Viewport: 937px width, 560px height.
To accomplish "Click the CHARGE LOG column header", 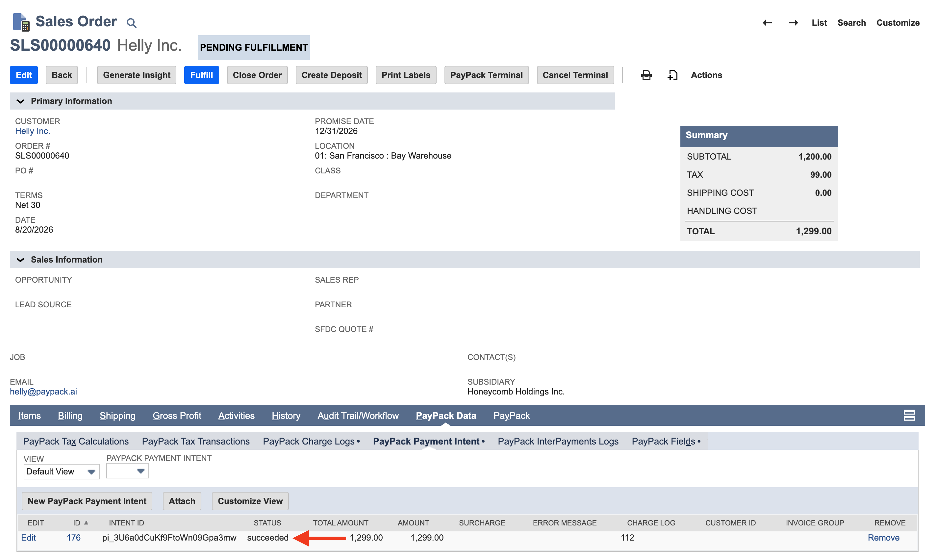I will pyautogui.click(x=651, y=522).
